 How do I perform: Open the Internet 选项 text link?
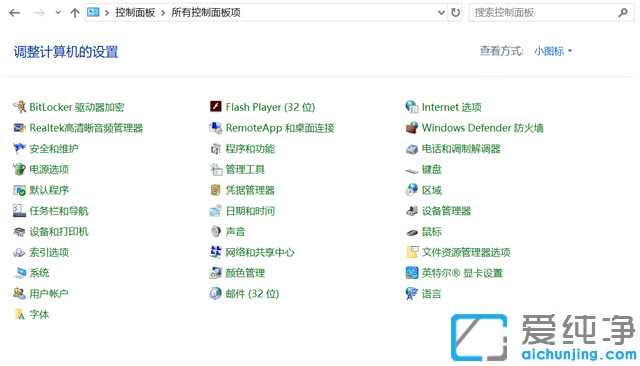[451, 107]
